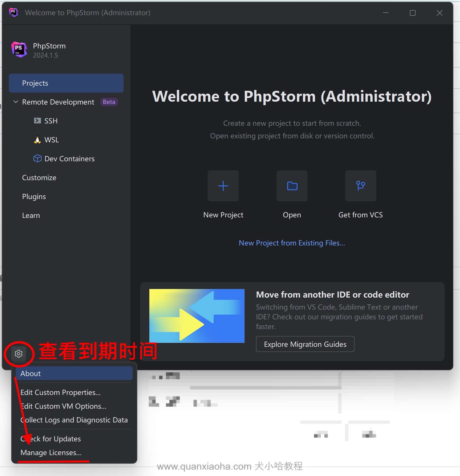
Task: Click the Beta badge
Action: tap(109, 102)
